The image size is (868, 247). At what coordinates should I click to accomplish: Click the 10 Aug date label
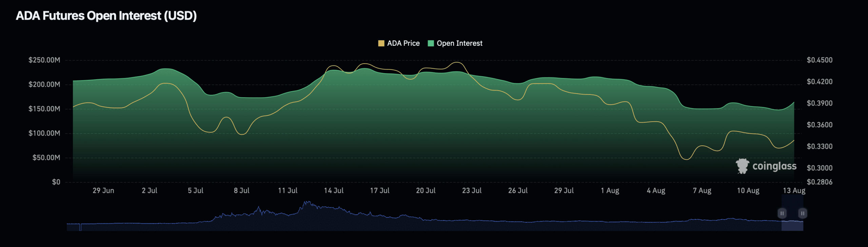(748, 191)
